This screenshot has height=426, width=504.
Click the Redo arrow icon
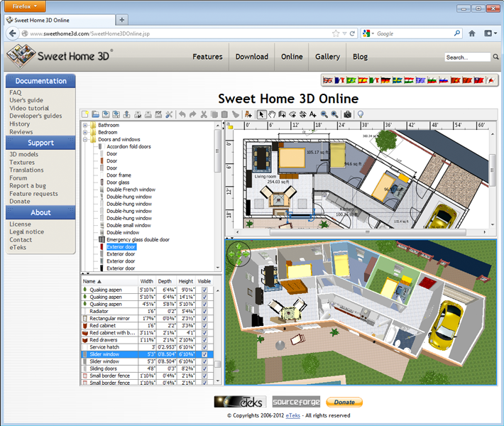tap(192, 114)
